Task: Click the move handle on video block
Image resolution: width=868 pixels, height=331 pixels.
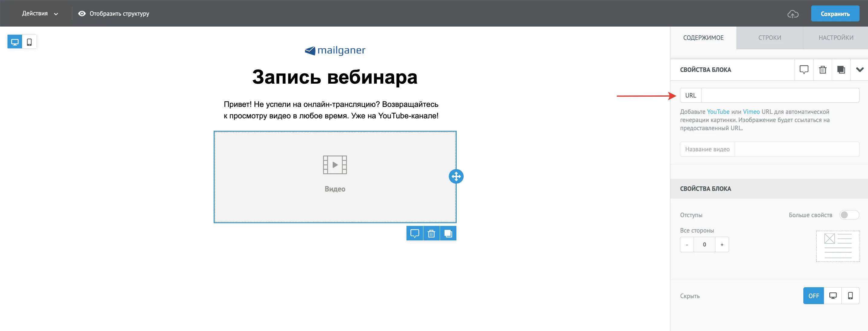Action: (x=456, y=176)
